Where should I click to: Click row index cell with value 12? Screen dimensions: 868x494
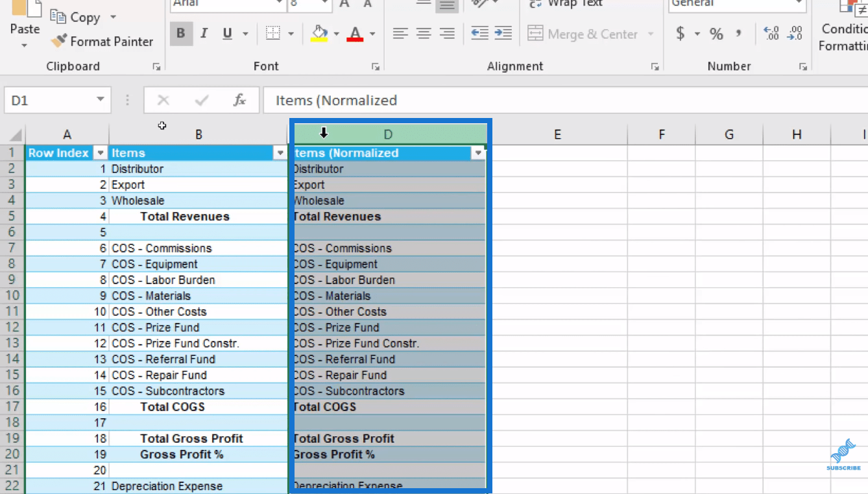pyautogui.click(x=67, y=344)
